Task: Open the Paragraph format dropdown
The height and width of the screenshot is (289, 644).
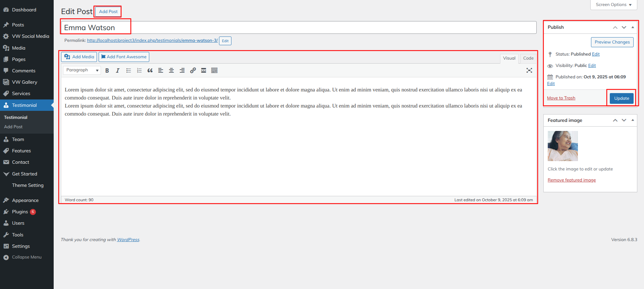Action: (x=82, y=70)
